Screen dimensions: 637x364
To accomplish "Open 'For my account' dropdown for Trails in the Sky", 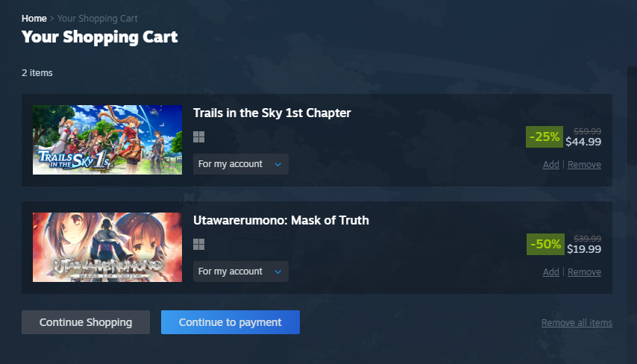I will click(x=241, y=164).
